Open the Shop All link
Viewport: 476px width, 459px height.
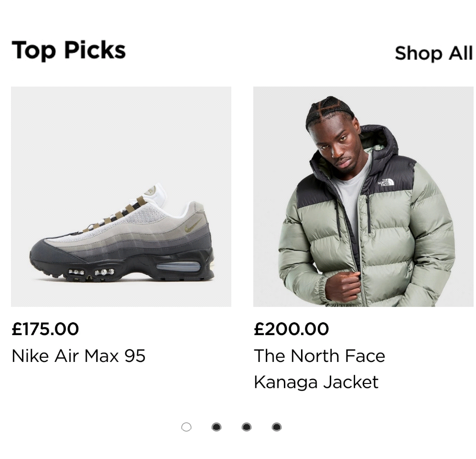433,54
